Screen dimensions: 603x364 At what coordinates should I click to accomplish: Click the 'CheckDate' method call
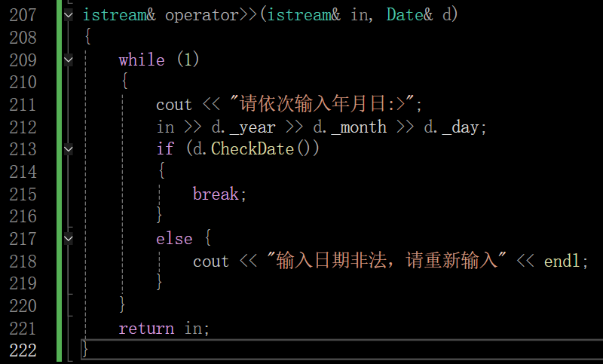(x=253, y=148)
